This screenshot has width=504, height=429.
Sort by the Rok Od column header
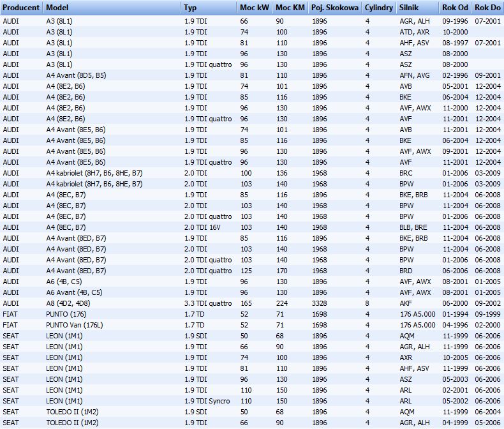coord(455,8)
